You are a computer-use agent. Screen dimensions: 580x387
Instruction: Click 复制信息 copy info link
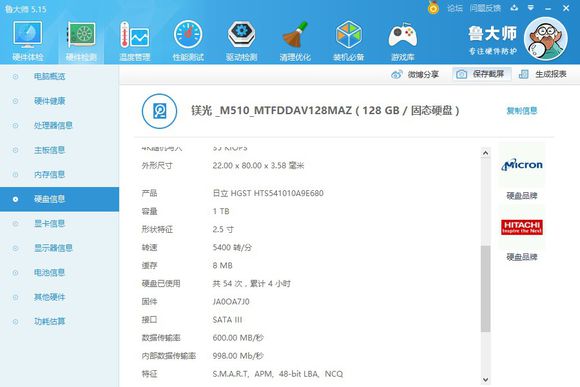522,111
